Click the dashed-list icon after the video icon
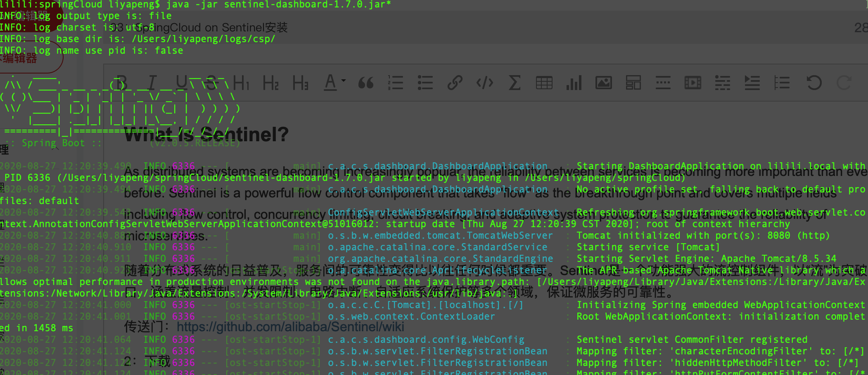This screenshot has height=375, width=868. tap(723, 83)
